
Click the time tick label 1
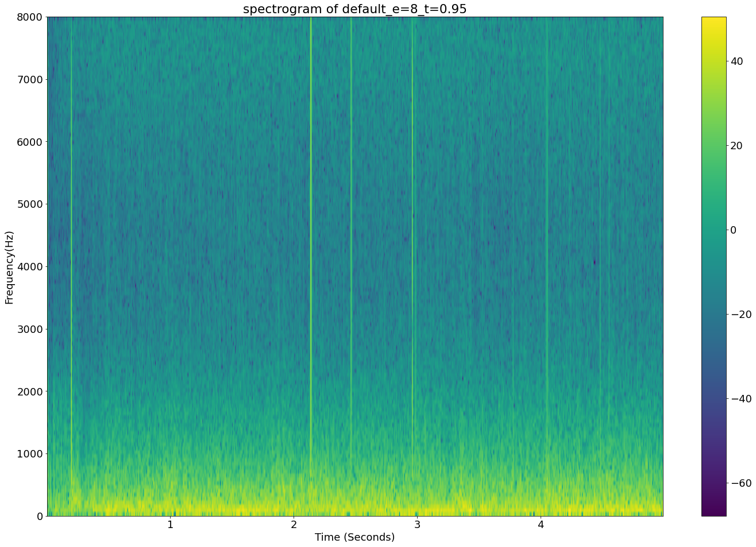click(170, 525)
